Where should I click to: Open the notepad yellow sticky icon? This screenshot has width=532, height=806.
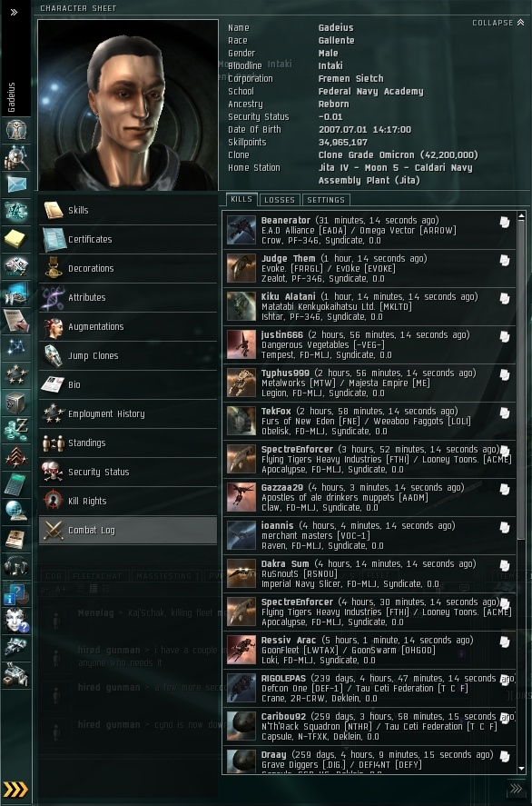(x=16, y=238)
